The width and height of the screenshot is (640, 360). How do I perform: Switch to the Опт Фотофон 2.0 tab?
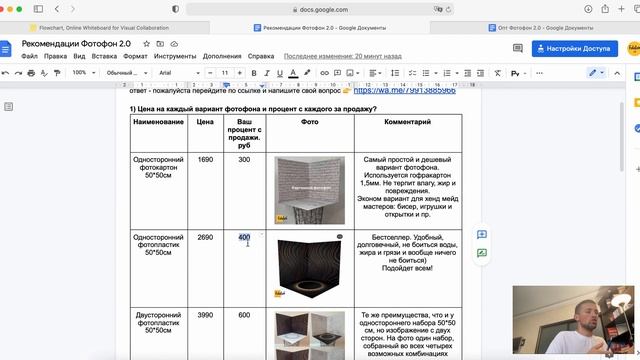click(540, 28)
